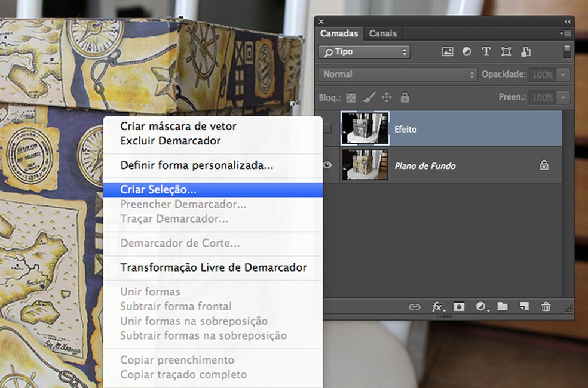Choose Transformação Livre de Demarcador
588x388 pixels.
coord(213,267)
